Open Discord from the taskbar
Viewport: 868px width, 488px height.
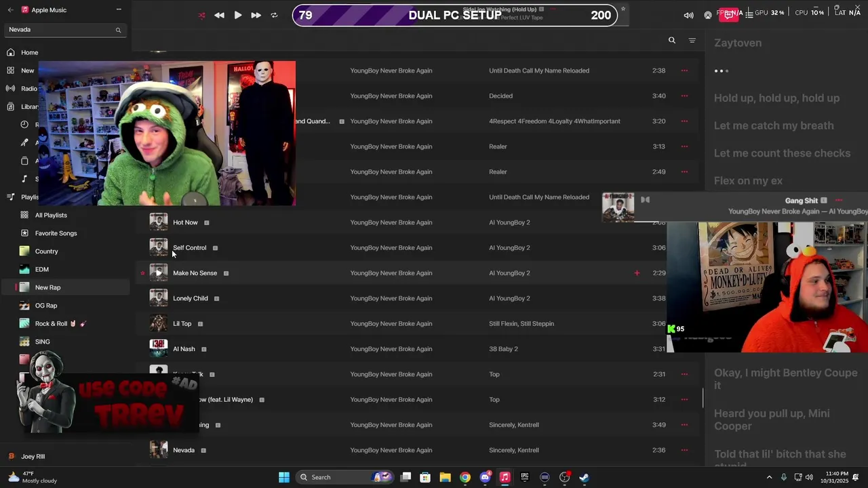485,477
